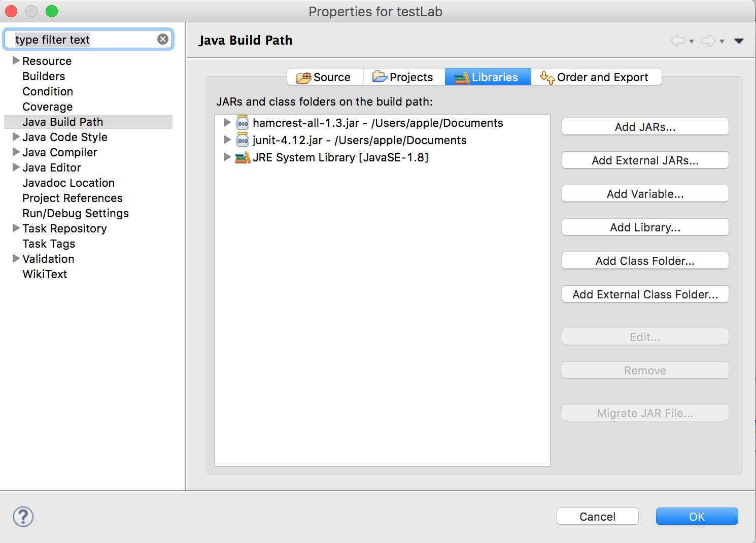
Task: Click Add External Class Folder... button
Action: (x=645, y=294)
